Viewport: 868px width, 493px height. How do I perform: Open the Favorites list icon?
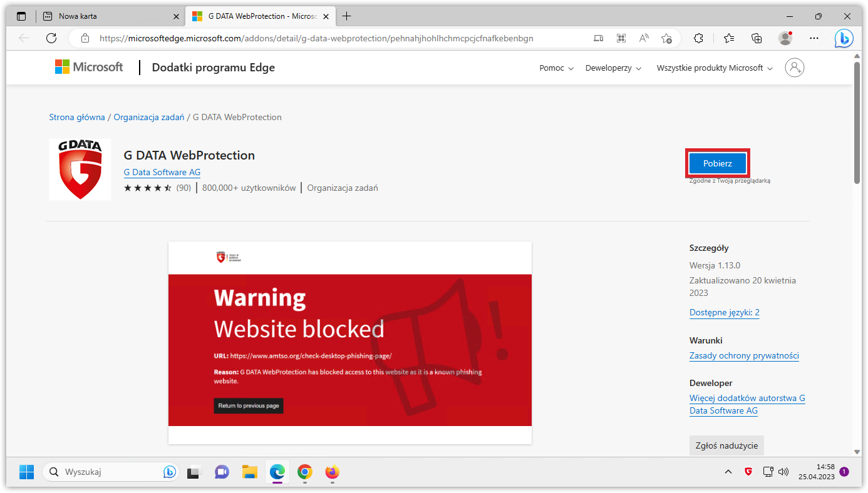729,38
